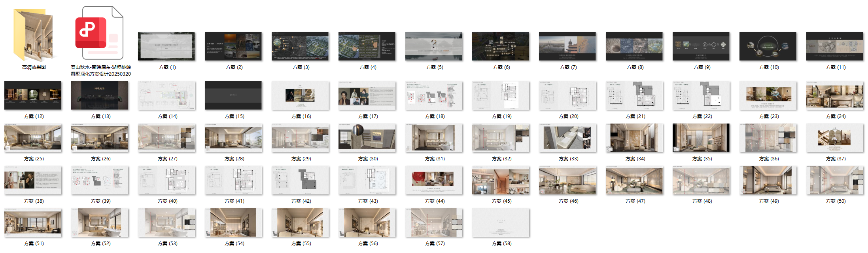This screenshot has width=868, height=253.
Task: Select floor plan thumbnail 方案 (14)
Action: 166,95
